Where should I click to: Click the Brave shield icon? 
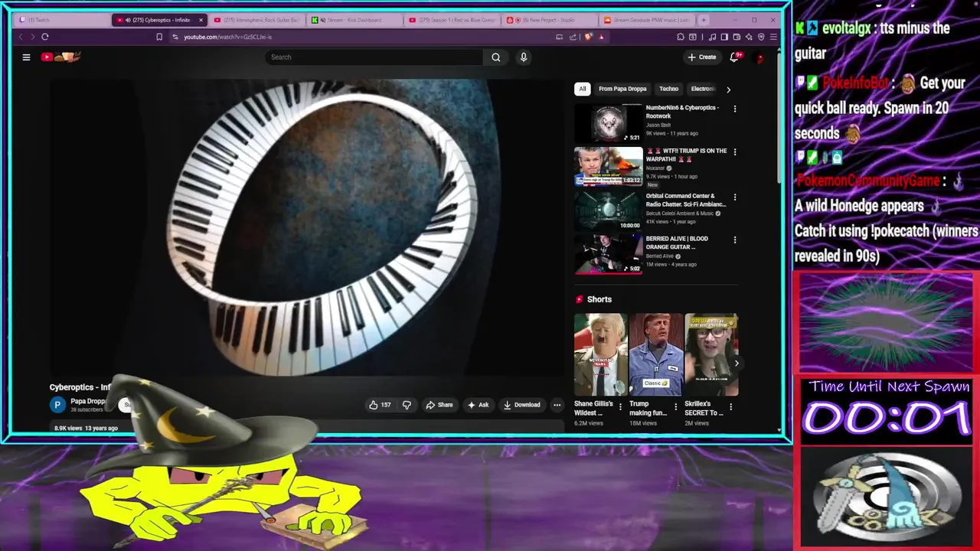[588, 37]
